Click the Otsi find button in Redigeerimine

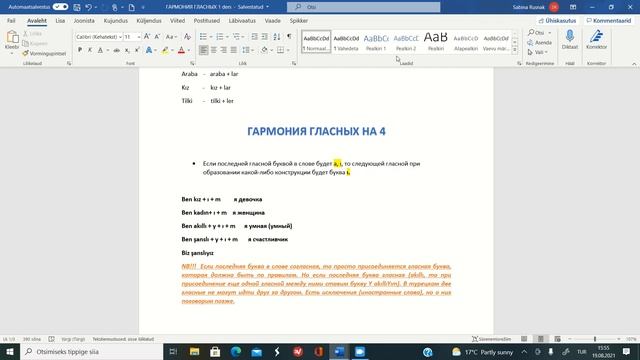pyautogui.click(x=536, y=32)
